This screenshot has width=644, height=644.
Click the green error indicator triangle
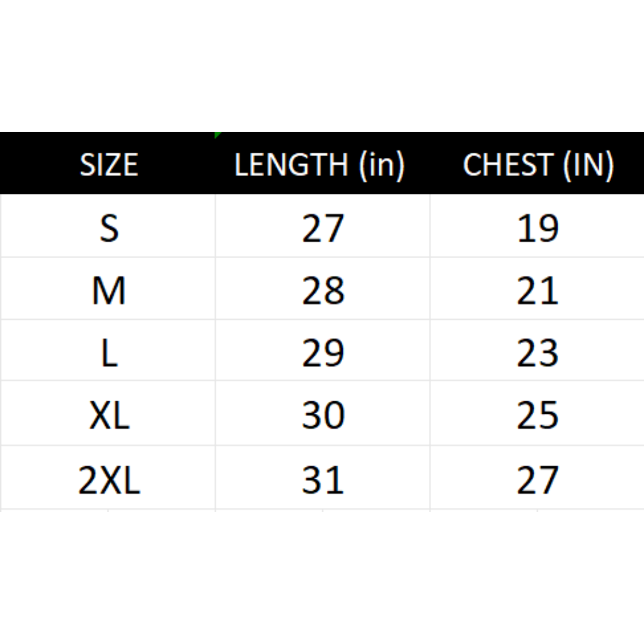click(217, 135)
